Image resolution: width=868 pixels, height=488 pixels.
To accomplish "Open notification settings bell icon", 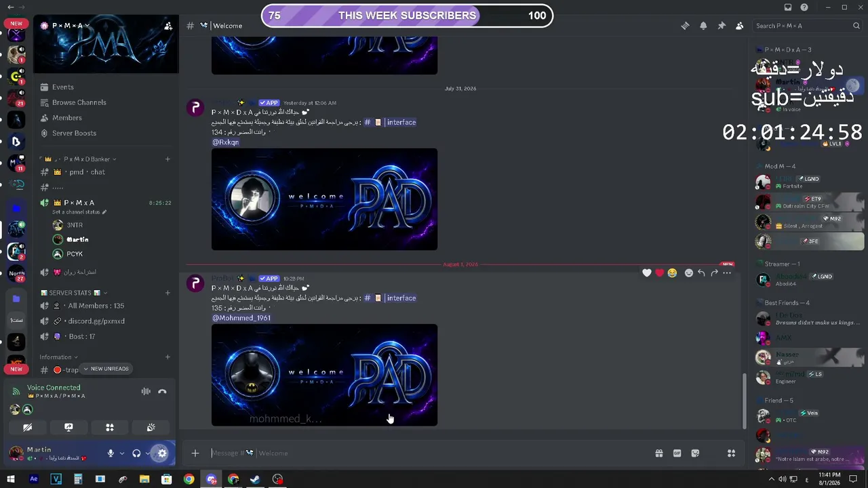I will tap(703, 26).
